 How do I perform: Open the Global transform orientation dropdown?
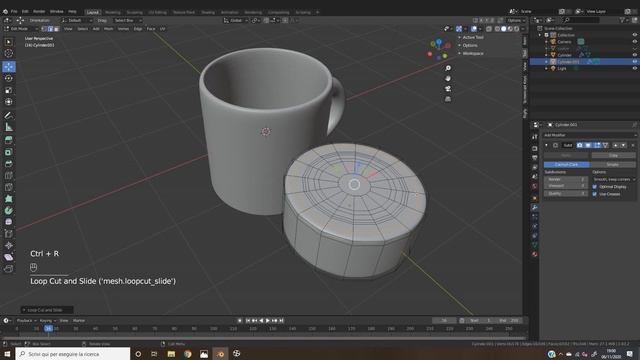coord(236,20)
